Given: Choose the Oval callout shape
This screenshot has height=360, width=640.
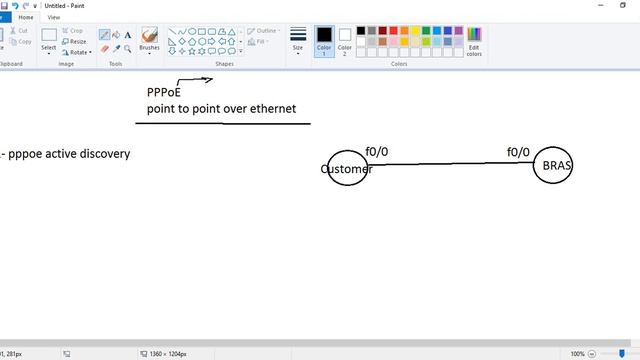Looking at the screenshot, I should click(x=222, y=51).
